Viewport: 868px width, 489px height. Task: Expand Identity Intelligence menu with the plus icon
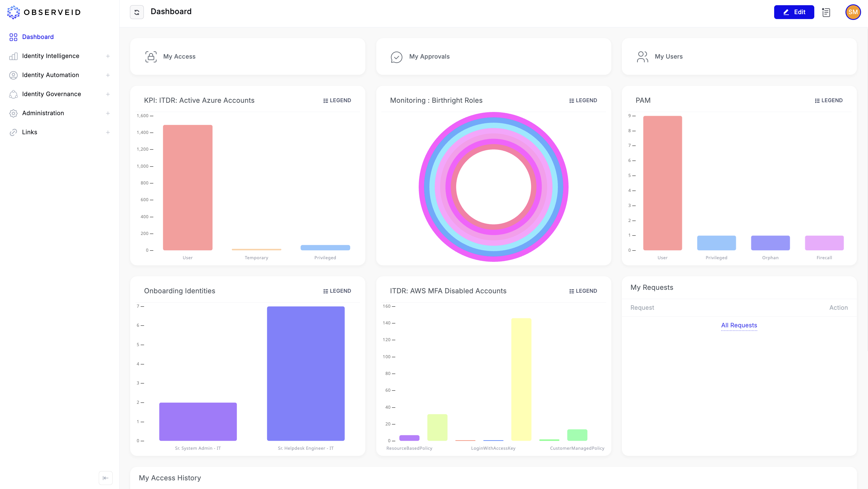tap(108, 56)
